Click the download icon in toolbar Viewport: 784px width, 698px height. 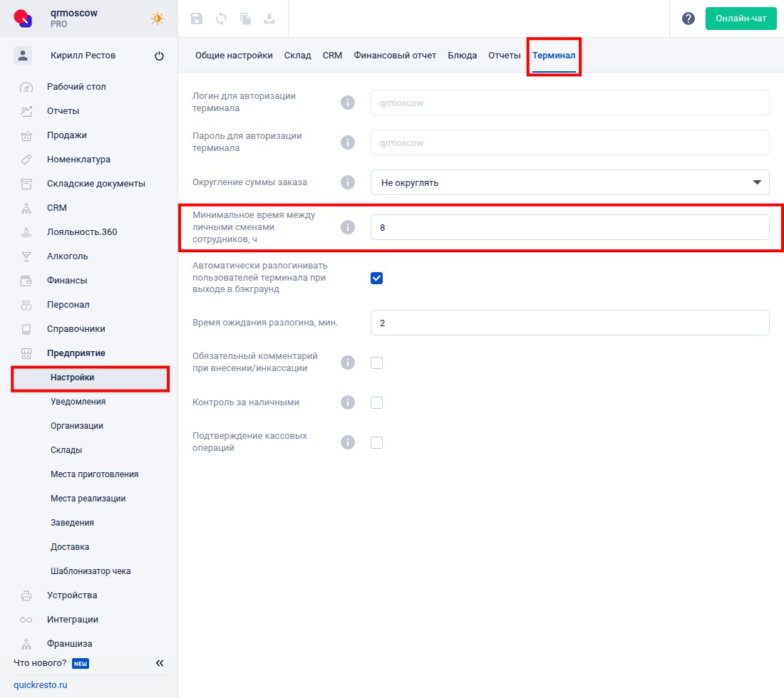[x=269, y=19]
